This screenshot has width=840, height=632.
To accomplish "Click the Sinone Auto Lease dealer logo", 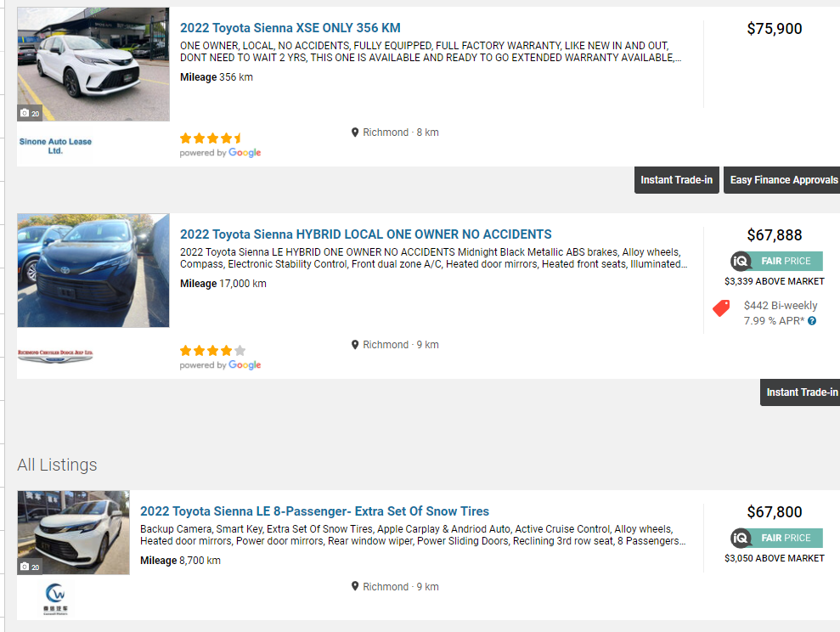I will point(55,146).
